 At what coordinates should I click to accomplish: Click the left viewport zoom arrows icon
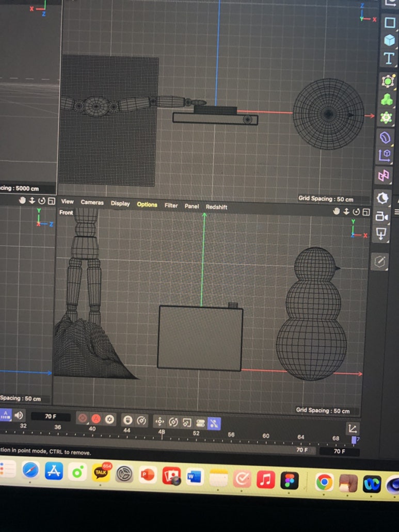tap(32, 201)
